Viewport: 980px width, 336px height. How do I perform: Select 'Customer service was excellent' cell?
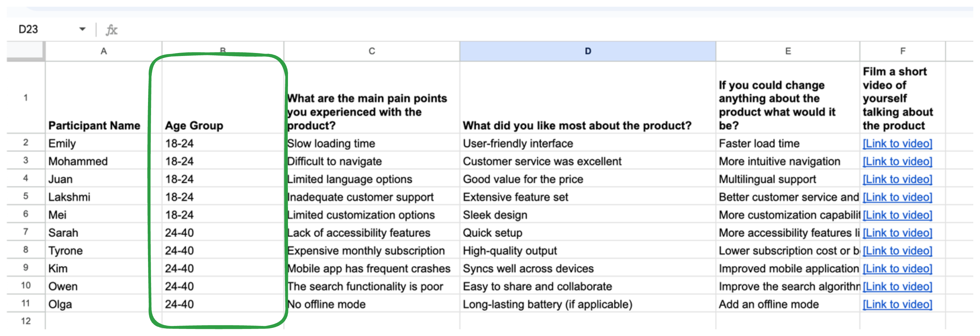point(587,160)
